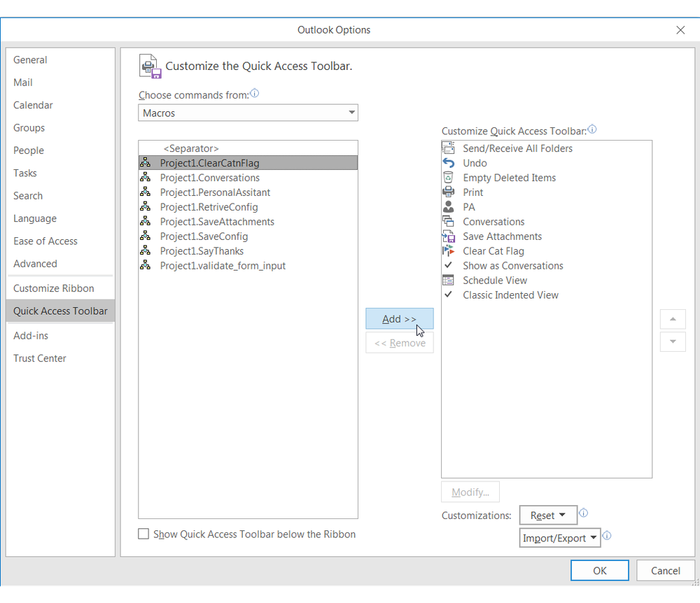Select the Schedule View toolbar entry text
The width and height of the screenshot is (700, 603).
495,281
